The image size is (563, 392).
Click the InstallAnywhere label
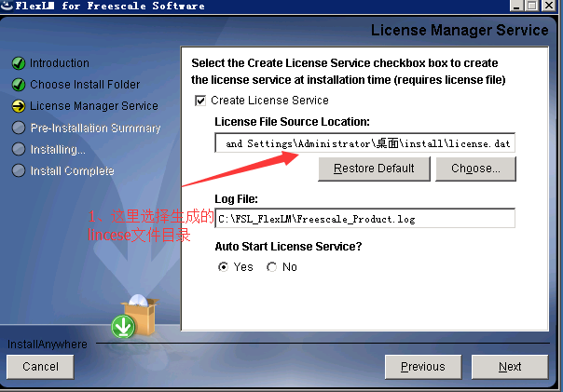point(48,345)
